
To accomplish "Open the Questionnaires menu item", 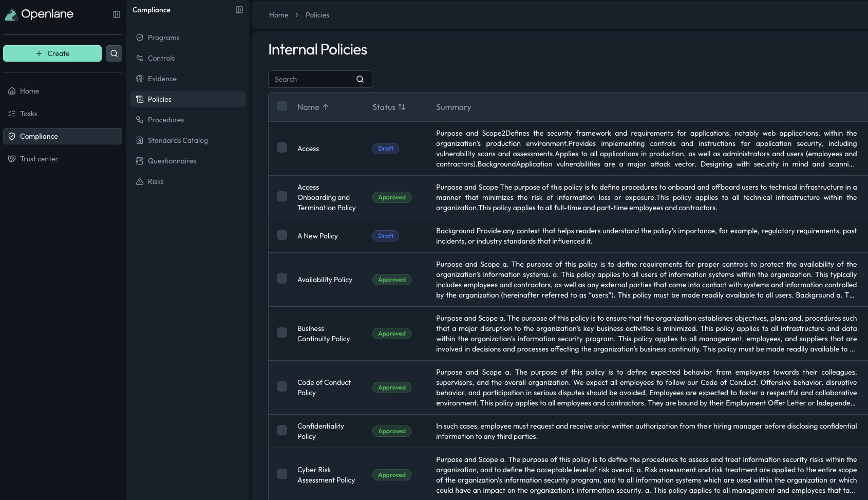I will (x=172, y=161).
